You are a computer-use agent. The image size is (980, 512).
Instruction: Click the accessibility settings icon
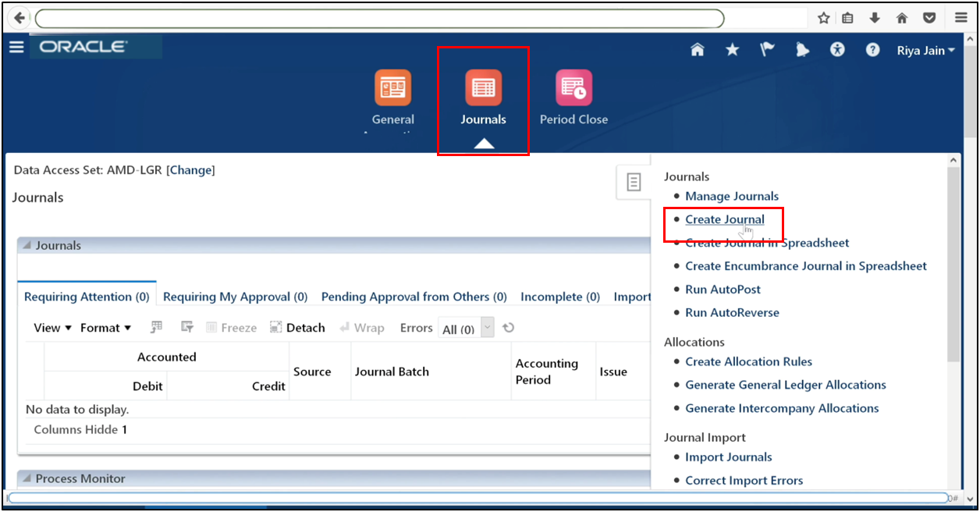pos(837,49)
